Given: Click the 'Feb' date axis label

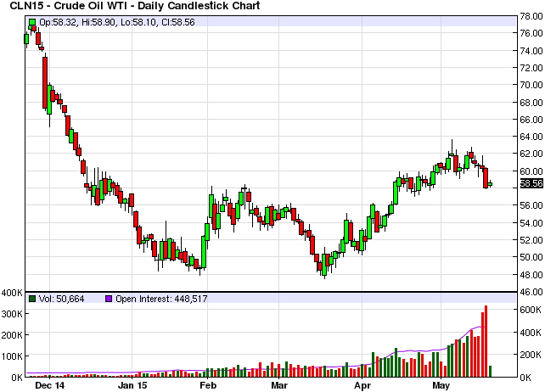Looking at the screenshot, I should click(208, 385).
